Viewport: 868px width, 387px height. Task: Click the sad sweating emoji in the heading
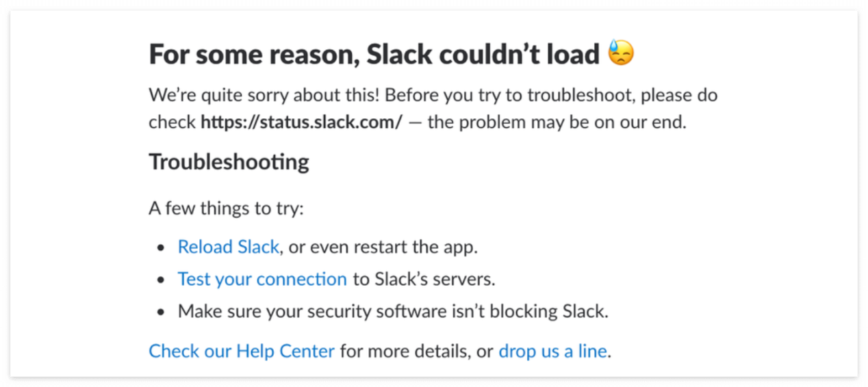pyautogui.click(x=621, y=53)
